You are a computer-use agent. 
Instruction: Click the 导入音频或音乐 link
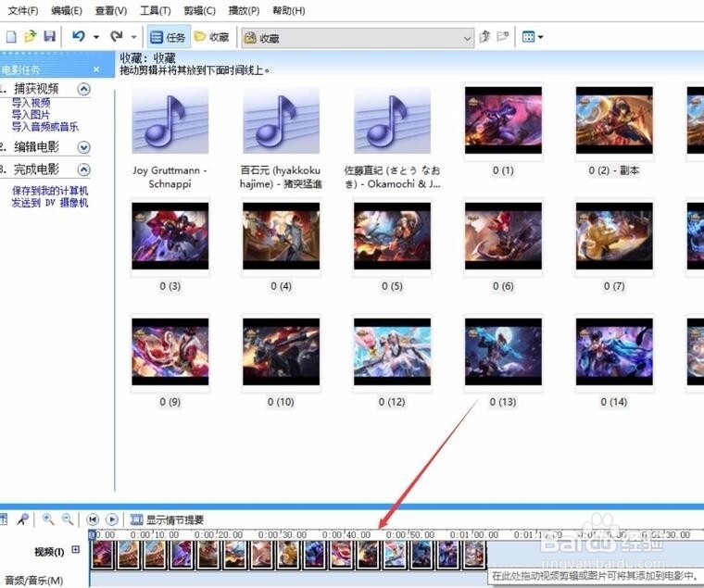[44, 127]
